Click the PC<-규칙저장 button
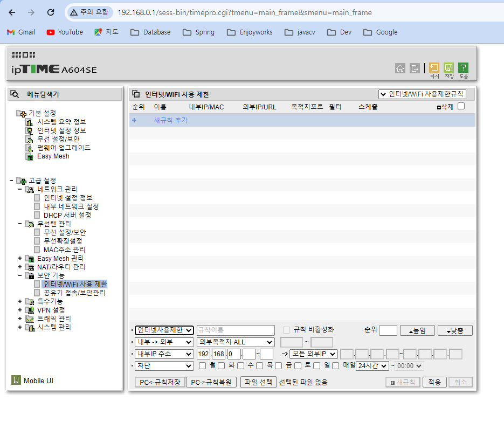504x443 pixels. pos(160,382)
